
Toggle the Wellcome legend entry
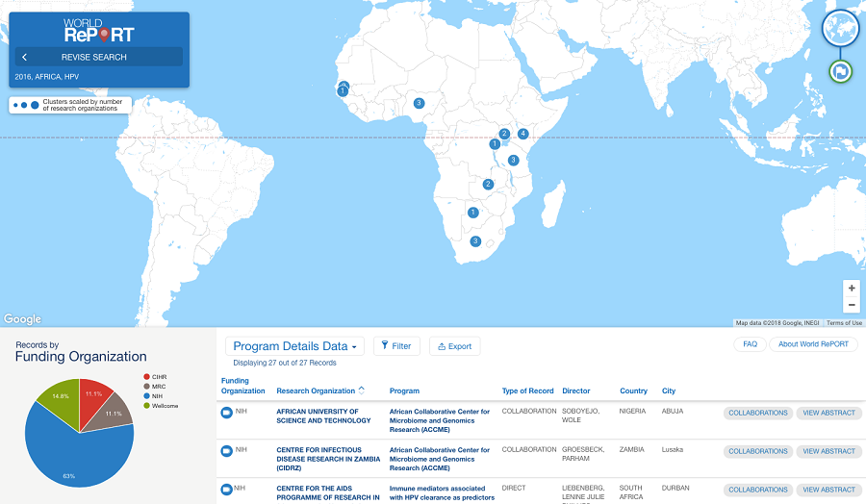[164, 406]
